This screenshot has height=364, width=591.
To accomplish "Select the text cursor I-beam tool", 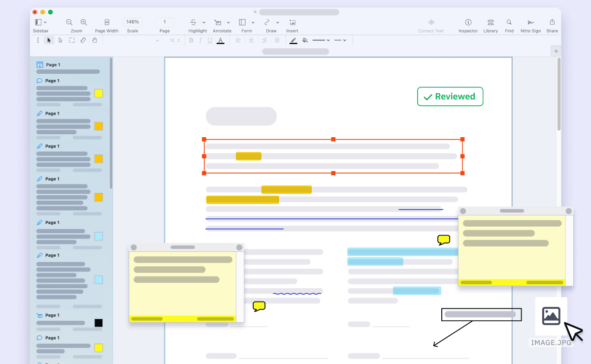I will [x=38, y=40].
